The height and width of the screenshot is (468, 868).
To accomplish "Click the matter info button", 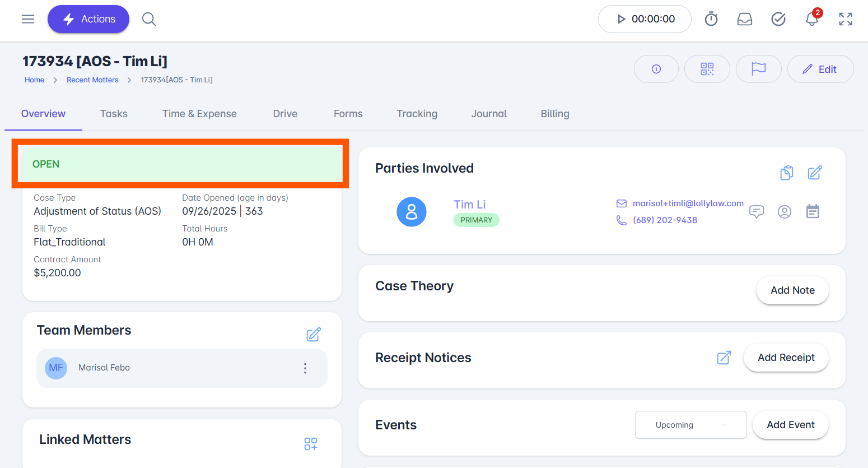I will point(656,69).
